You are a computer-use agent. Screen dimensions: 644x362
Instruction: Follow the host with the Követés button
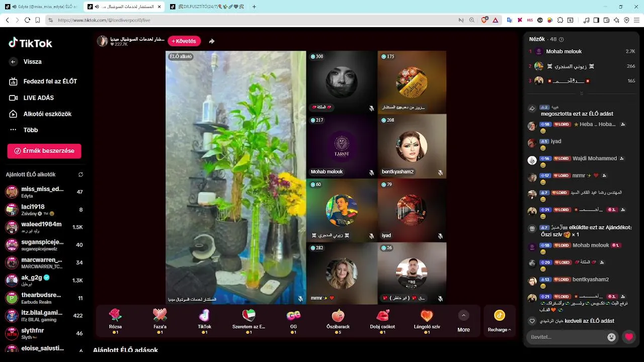[184, 41]
